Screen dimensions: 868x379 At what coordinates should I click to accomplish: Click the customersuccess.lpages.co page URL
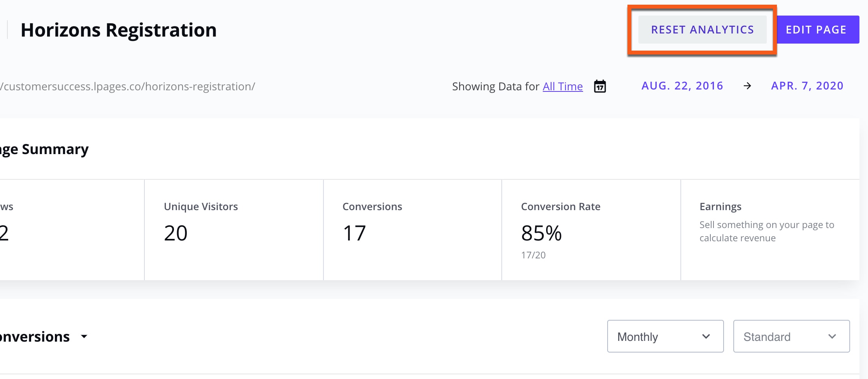click(x=128, y=86)
